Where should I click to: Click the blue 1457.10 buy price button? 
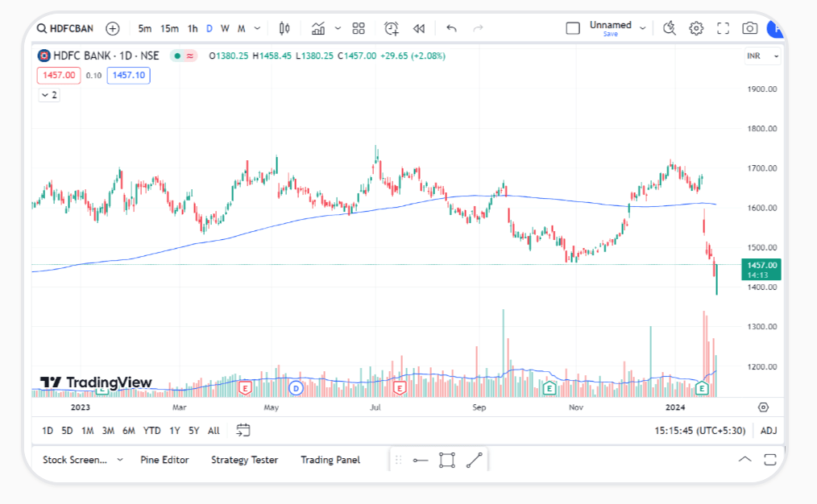128,76
